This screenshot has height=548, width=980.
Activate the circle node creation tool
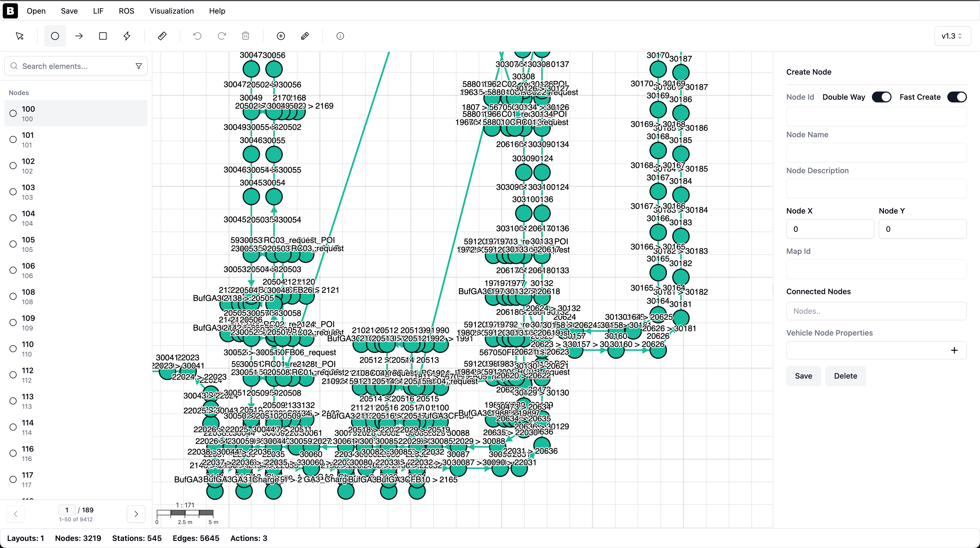(55, 36)
